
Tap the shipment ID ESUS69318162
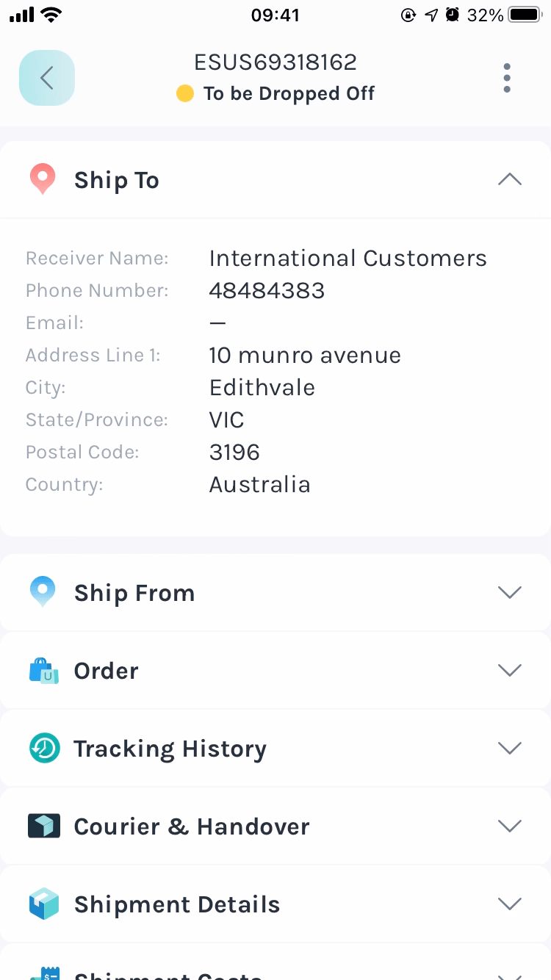tap(275, 62)
